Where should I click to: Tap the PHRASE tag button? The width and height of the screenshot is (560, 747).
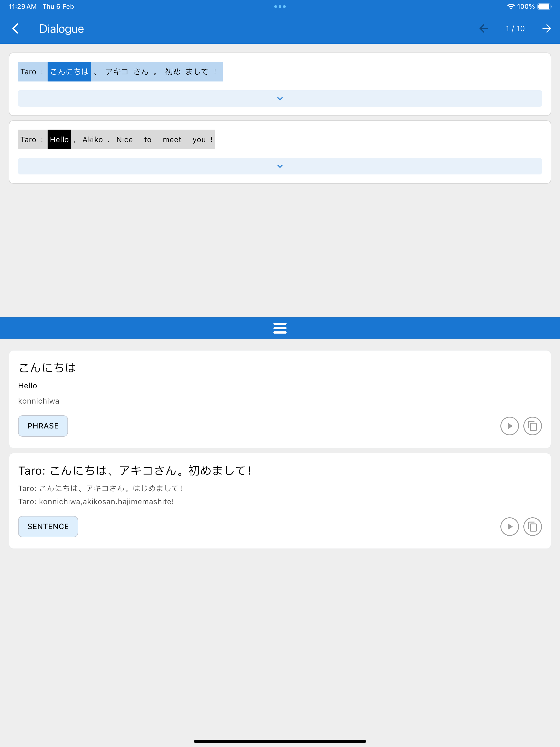43,426
